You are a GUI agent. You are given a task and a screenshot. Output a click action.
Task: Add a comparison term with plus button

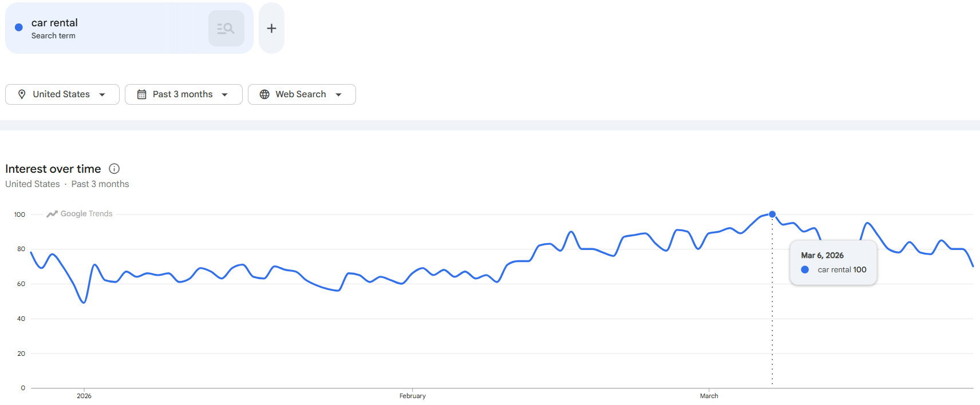(271, 28)
